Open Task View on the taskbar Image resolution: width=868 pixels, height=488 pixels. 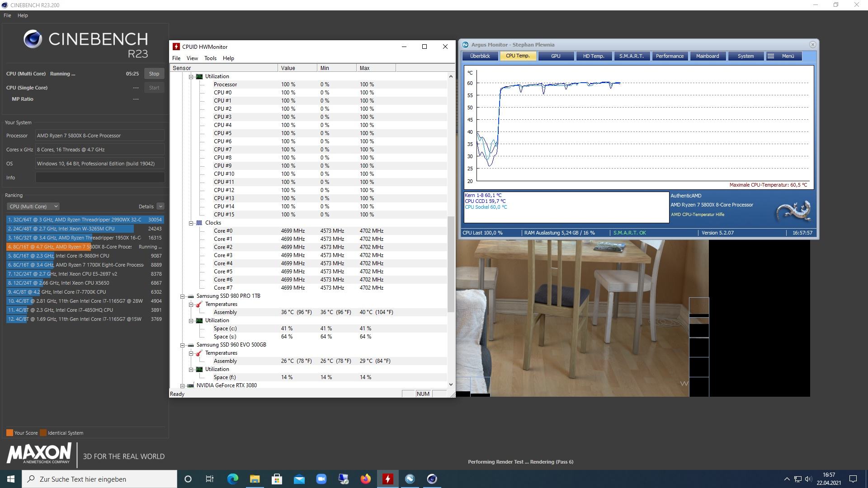[x=210, y=479]
